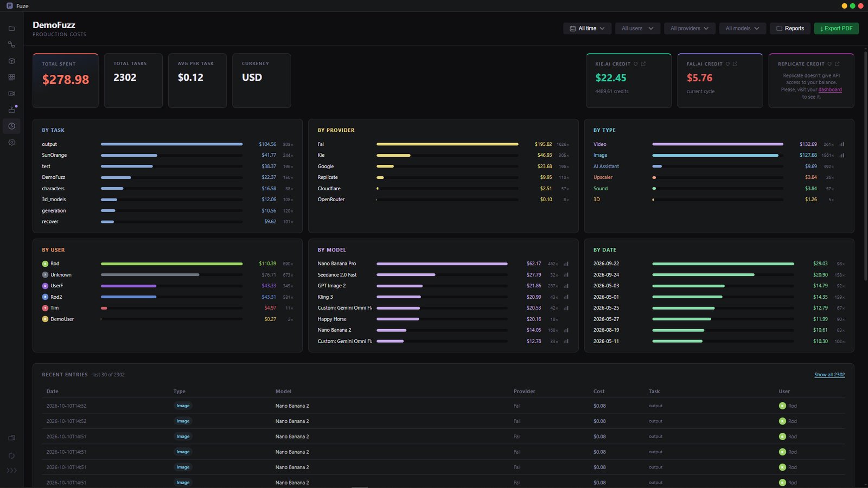Click the Fal provider bar
The height and width of the screenshot is (488, 868).
pyautogui.click(x=448, y=144)
